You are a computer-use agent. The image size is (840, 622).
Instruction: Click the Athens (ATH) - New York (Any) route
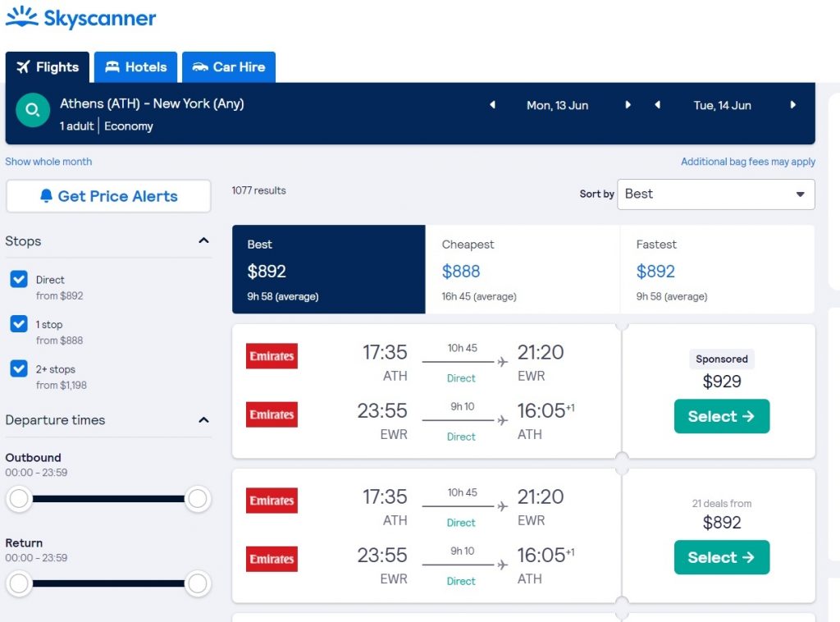coord(152,103)
